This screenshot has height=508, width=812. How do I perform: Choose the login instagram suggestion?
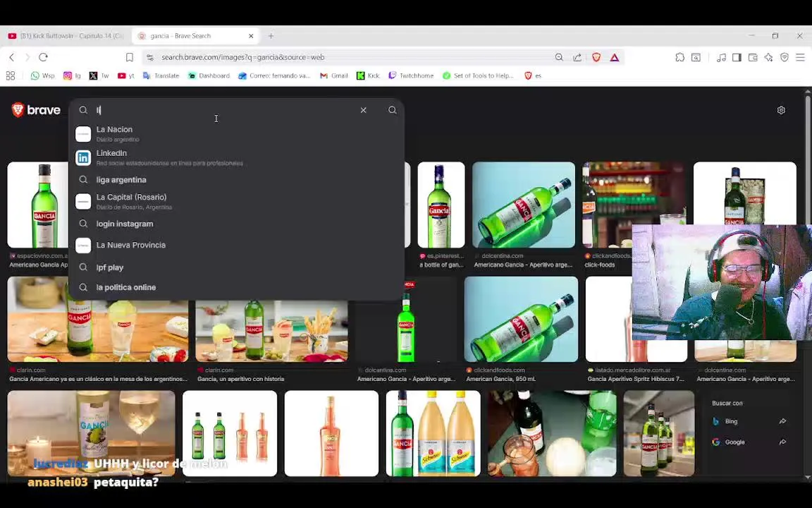[237, 224]
